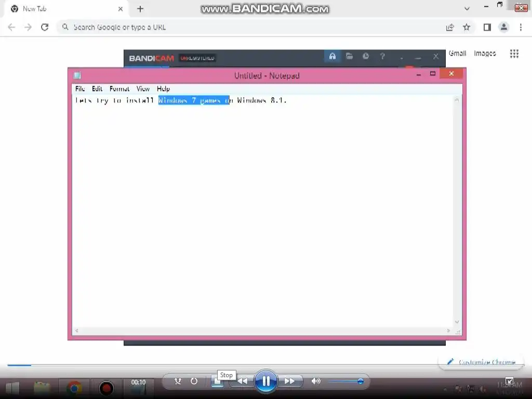Click the Bandicam logo

[x=151, y=58]
